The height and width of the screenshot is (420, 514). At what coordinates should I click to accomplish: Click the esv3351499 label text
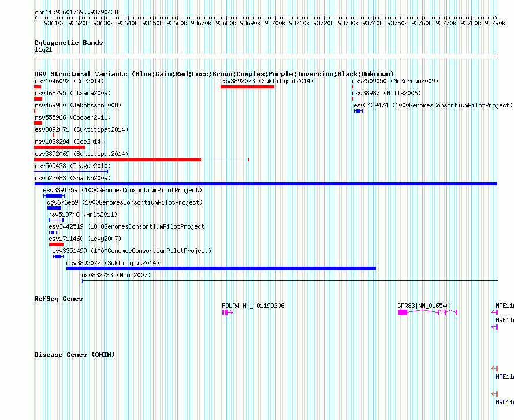[x=132, y=251]
